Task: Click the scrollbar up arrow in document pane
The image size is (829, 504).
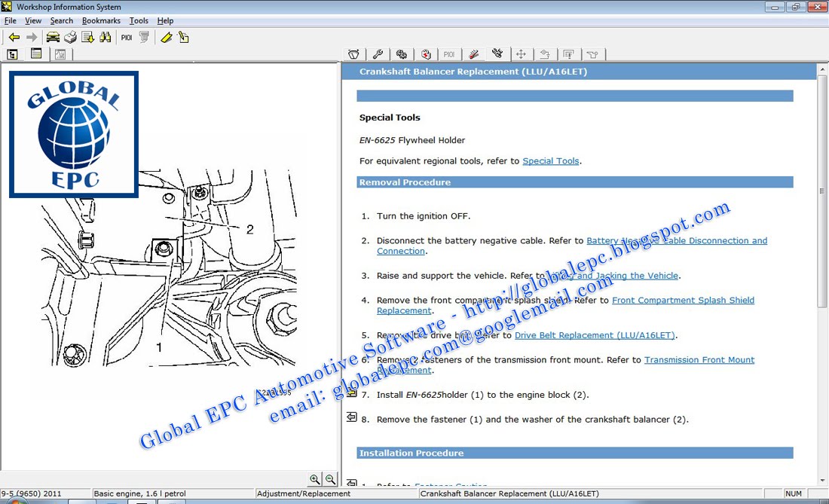Action: tap(821, 69)
